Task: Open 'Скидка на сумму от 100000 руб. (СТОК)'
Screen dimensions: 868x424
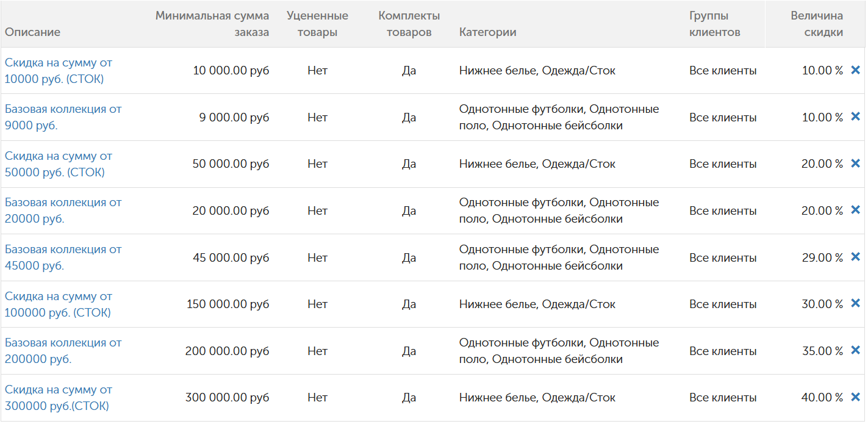Action: (59, 304)
